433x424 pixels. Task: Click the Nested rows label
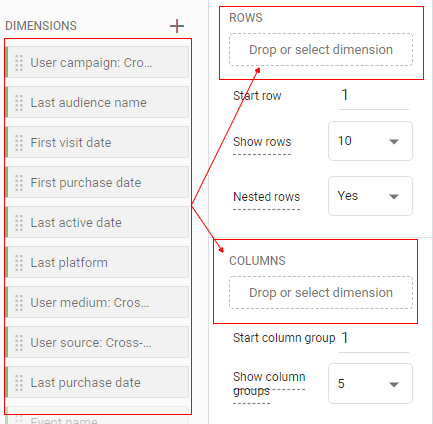click(267, 197)
